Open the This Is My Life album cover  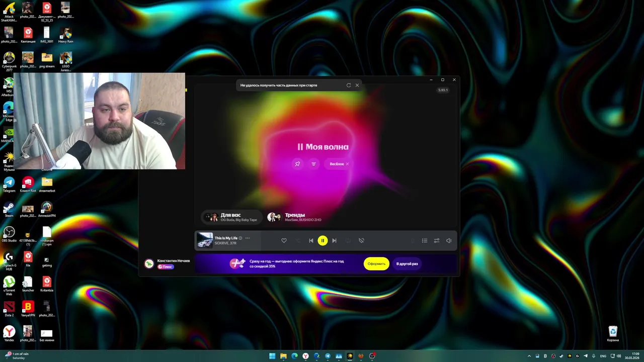(205, 240)
